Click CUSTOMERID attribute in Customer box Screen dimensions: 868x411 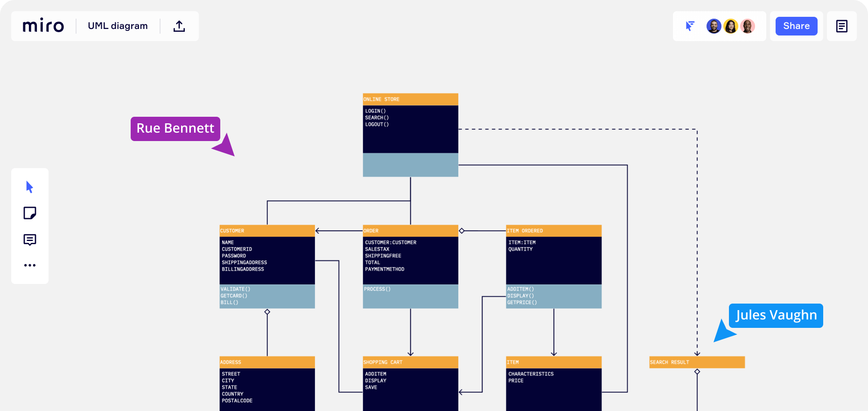(237, 249)
